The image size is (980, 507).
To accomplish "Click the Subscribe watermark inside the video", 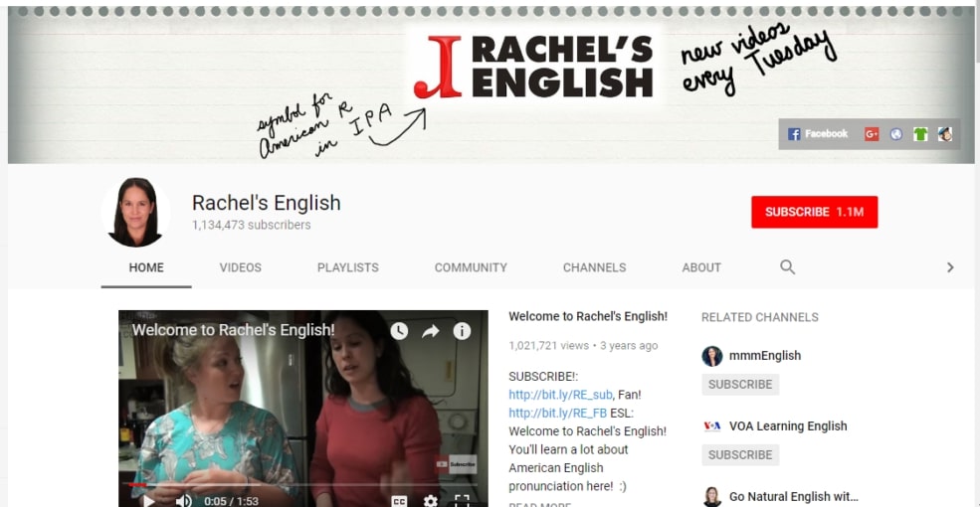I will [x=456, y=464].
